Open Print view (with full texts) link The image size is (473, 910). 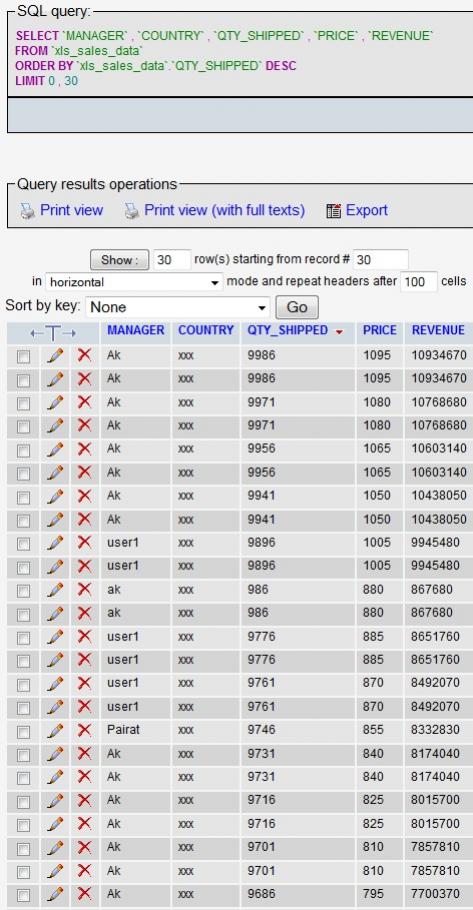224,210
